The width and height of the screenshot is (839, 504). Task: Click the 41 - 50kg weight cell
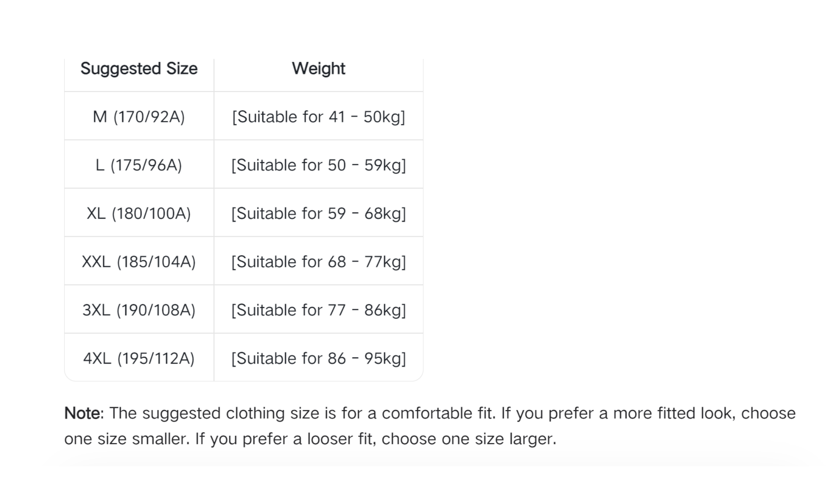coord(319,116)
